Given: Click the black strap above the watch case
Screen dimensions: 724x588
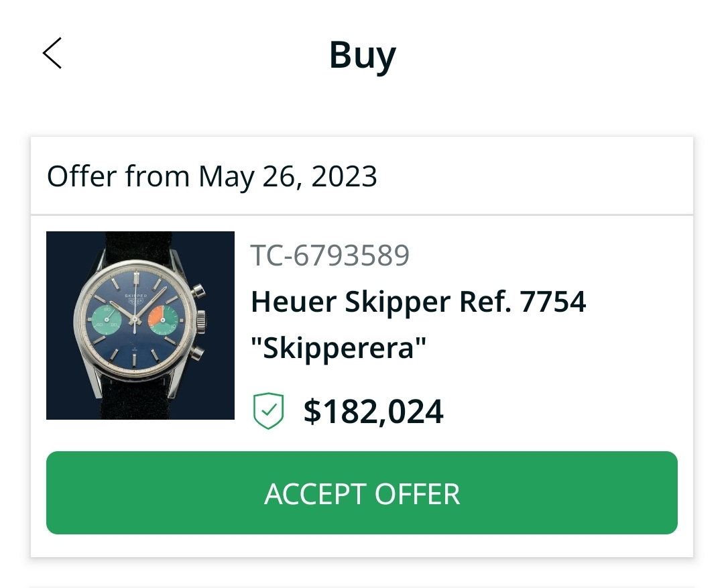Looking at the screenshot, I should 136,244.
